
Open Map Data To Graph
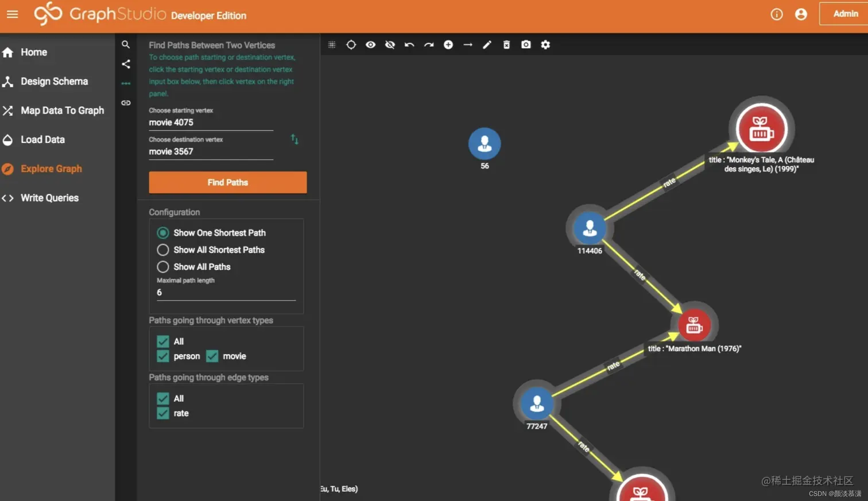pos(62,111)
